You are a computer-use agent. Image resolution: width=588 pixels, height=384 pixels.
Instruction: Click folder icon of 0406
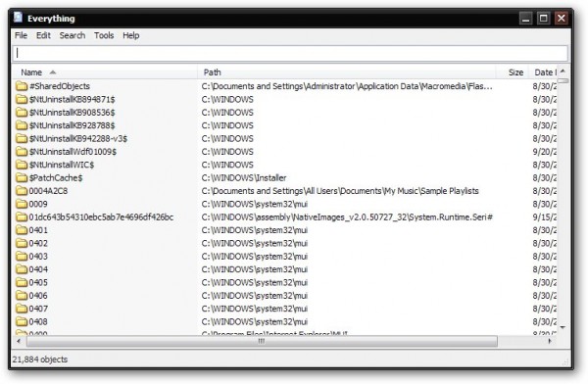tap(22, 296)
